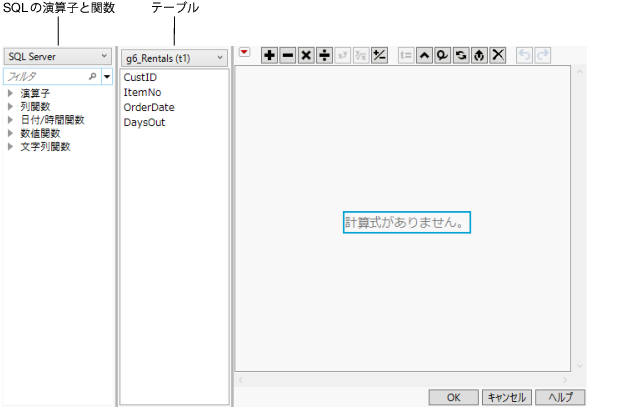Click the ヘルプ button
This screenshot has height=408, width=619.
point(560,397)
